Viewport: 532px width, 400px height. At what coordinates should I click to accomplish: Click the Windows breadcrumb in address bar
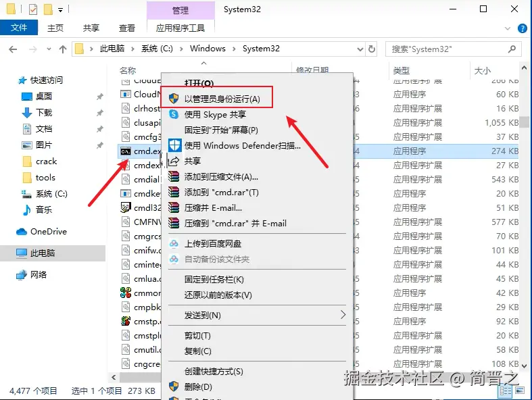208,49
